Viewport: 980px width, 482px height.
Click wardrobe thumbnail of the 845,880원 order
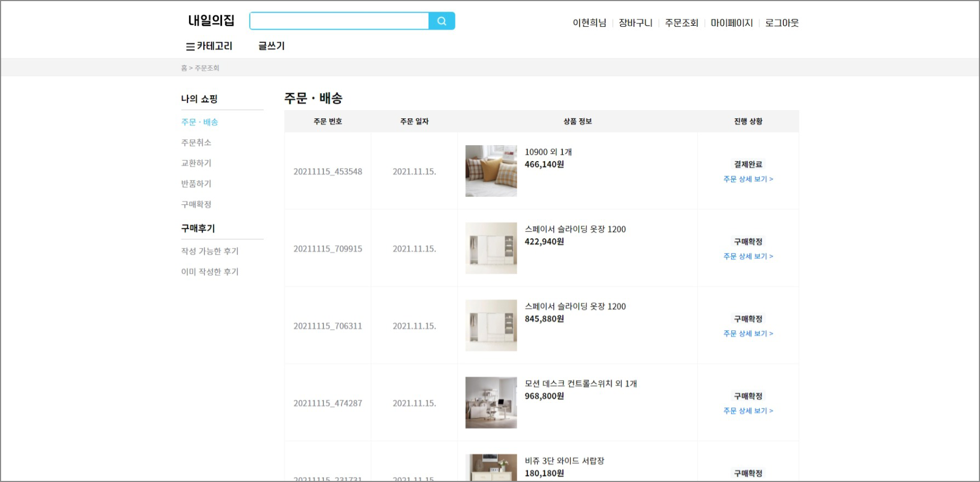[491, 325]
